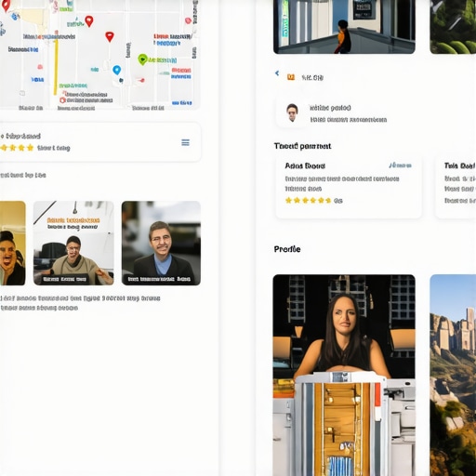Open the small round profile avatar
This screenshot has height=476, width=476.
pos(292,112)
